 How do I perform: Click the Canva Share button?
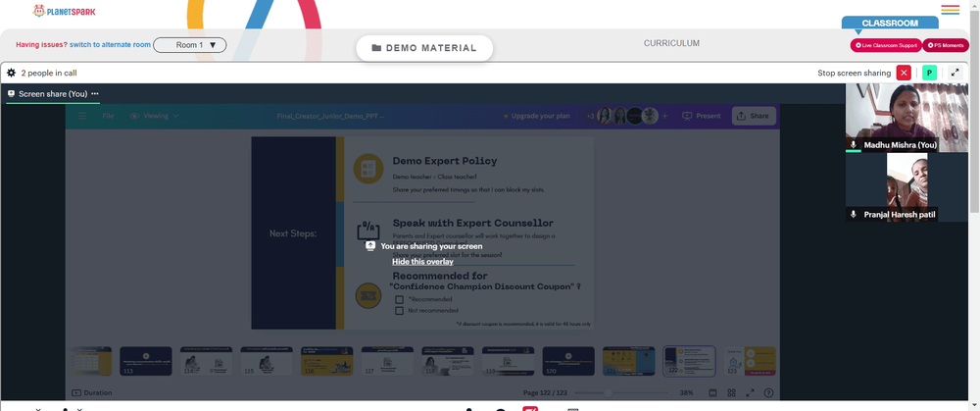(x=753, y=116)
